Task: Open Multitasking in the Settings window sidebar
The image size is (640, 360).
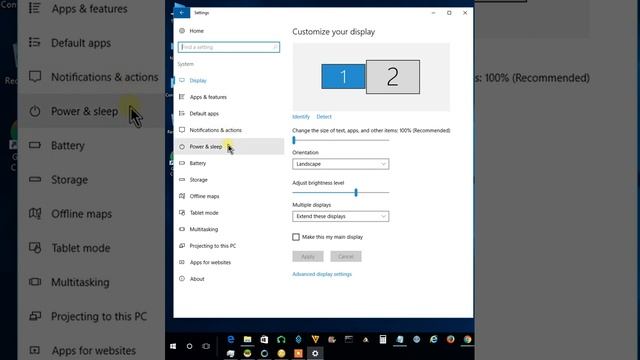Action: 204,229
